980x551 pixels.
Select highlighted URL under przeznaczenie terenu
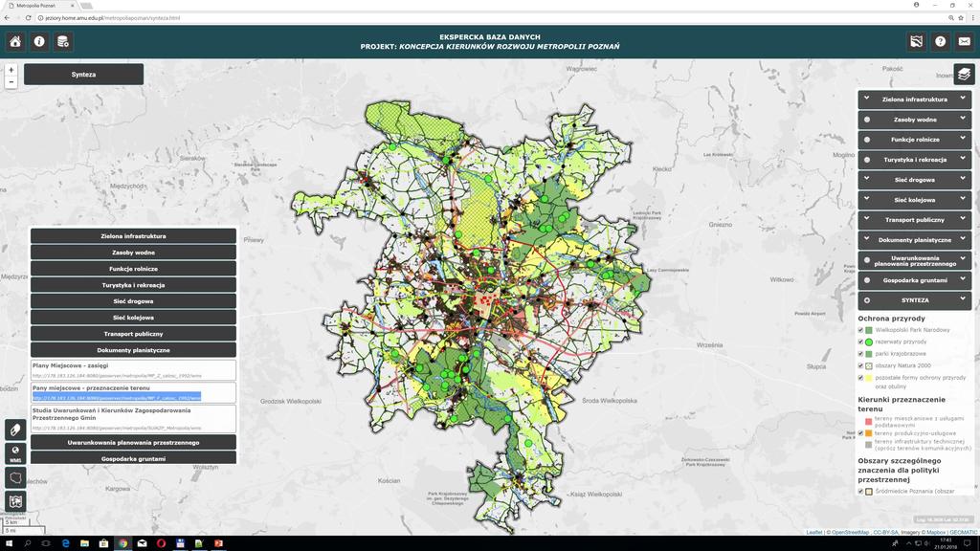click(116, 397)
